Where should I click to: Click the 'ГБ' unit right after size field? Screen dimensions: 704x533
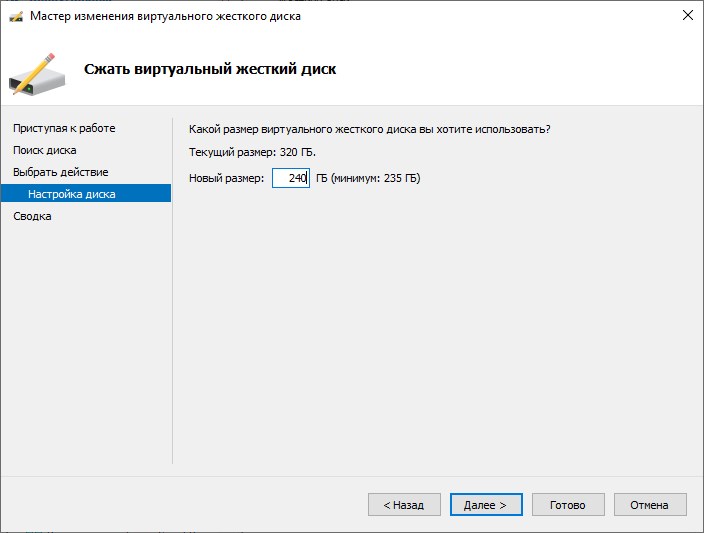pyautogui.click(x=321, y=178)
